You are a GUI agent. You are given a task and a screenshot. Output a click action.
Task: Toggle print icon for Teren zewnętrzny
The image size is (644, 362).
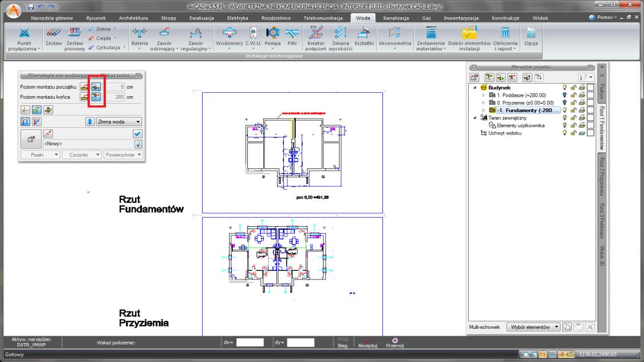point(582,118)
